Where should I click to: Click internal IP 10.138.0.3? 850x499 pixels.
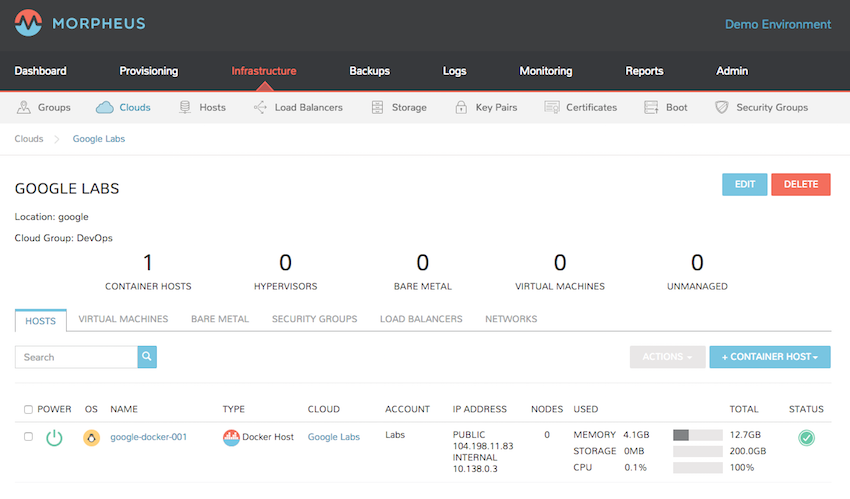coord(475,469)
